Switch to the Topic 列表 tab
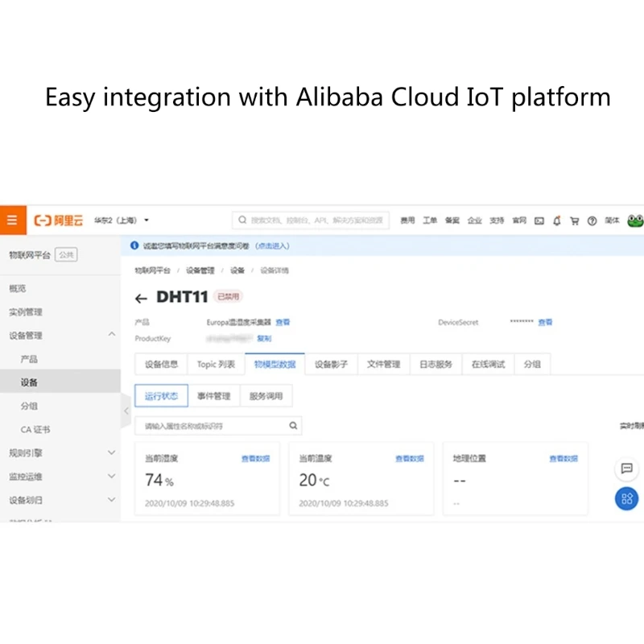The height and width of the screenshot is (644, 644). [216, 364]
